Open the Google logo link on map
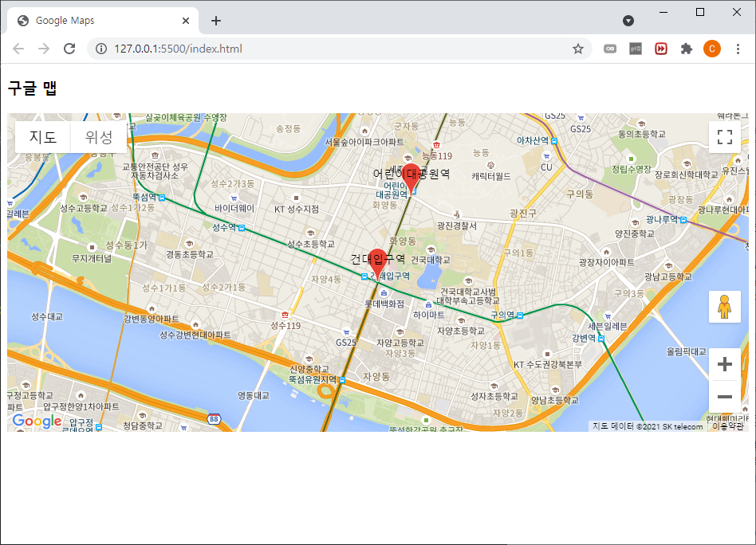 pyautogui.click(x=37, y=421)
